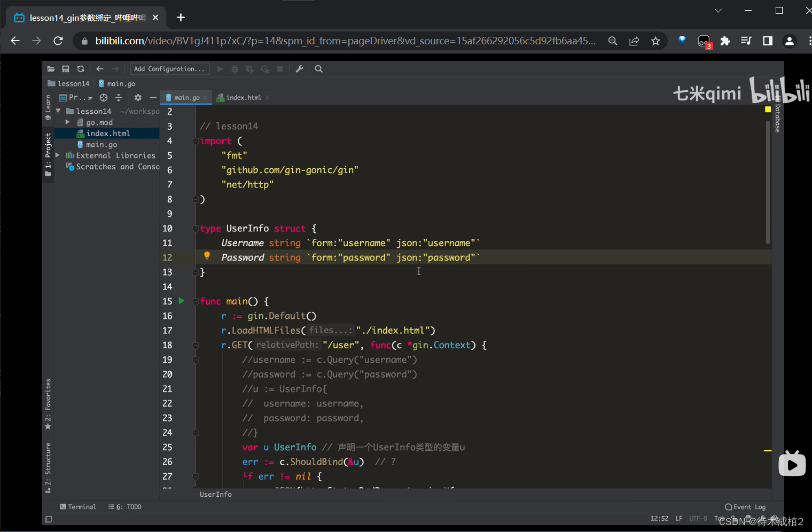The height and width of the screenshot is (532, 812).
Task: Click the white play button at video's lower right
Action: tap(792, 464)
